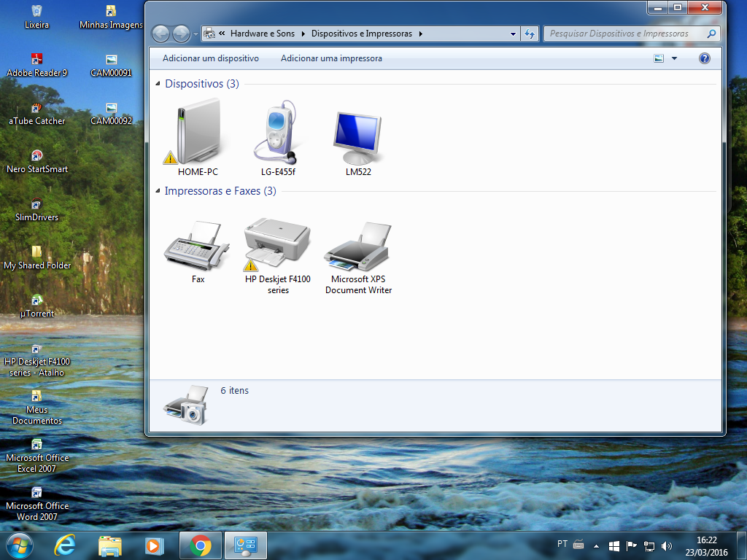Click the "6 itens" status text
The width and height of the screenshot is (747, 560).
(x=234, y=391)
